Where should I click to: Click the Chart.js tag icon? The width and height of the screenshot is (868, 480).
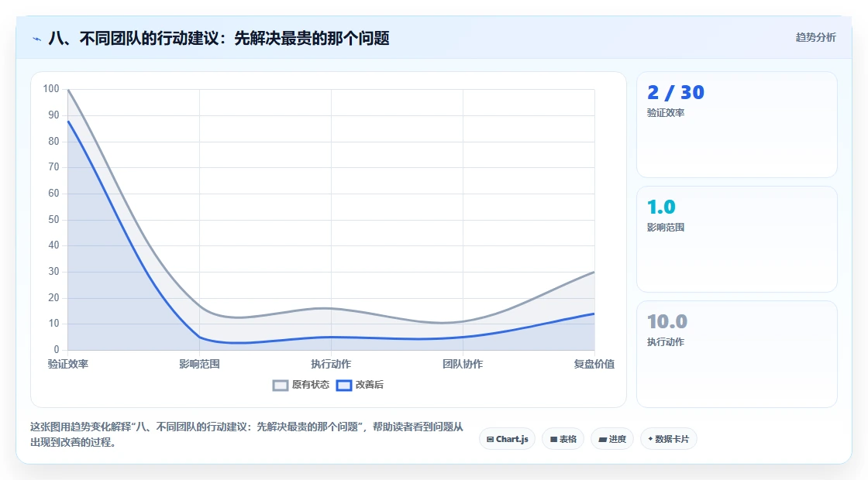pos(490,439)
